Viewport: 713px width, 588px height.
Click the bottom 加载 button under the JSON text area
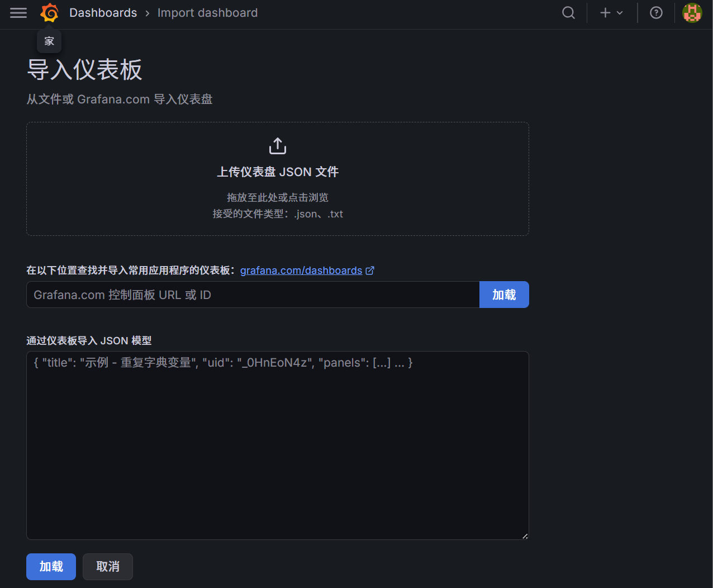51,567
